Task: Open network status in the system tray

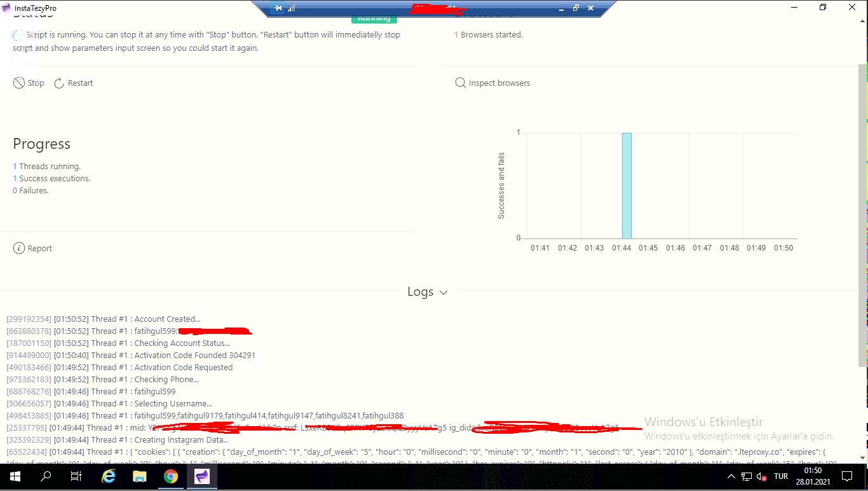Action: point(747,476)
